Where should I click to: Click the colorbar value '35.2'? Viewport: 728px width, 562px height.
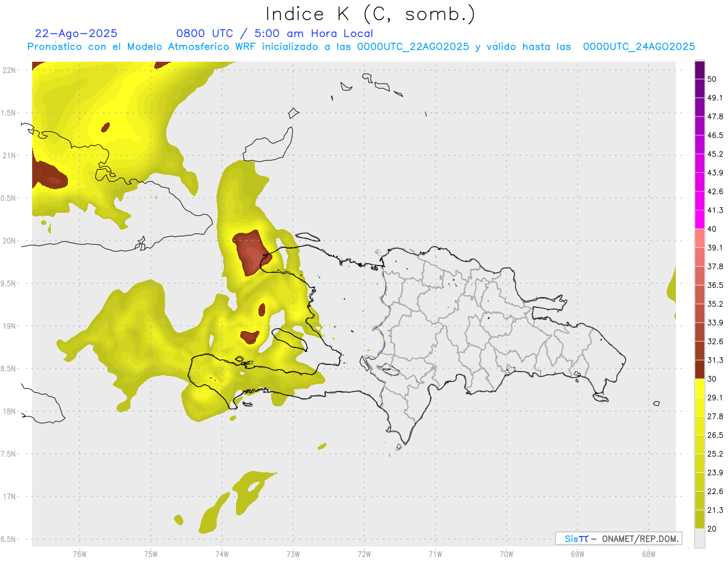click(x=715, y=304)
